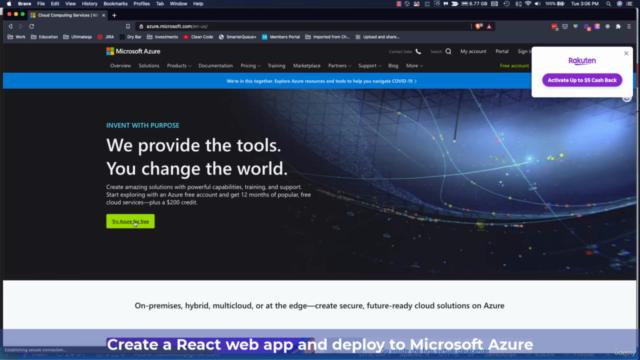Click the menu bar clock Tue 3:06 PM
Viewport: 640px width, 360px height.
[585, 4]
